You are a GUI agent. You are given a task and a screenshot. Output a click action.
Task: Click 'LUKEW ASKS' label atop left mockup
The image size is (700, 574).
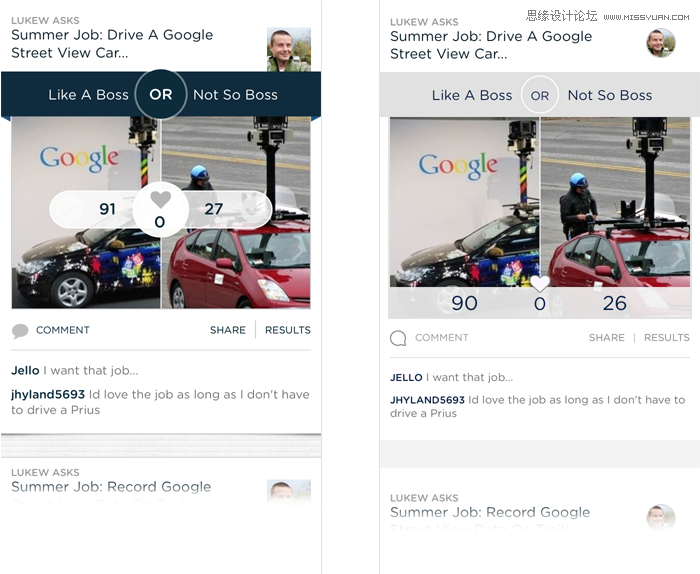coord(46,21)
